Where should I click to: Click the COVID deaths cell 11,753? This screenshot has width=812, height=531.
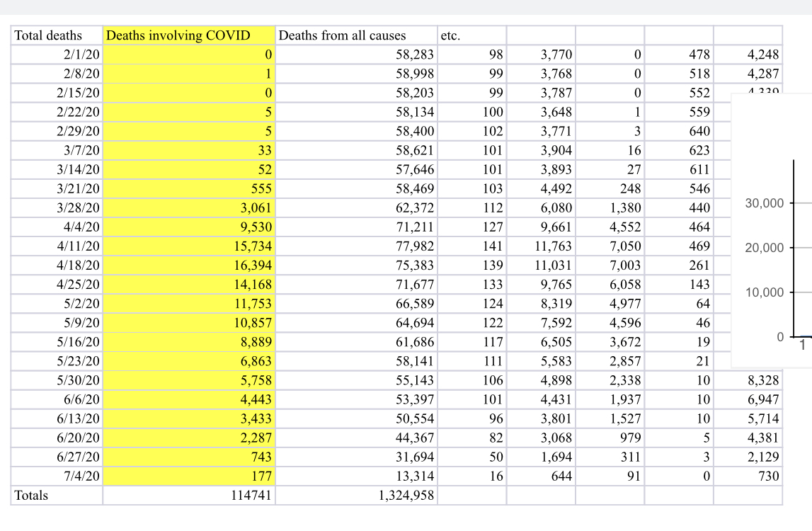tap(189, 304)
